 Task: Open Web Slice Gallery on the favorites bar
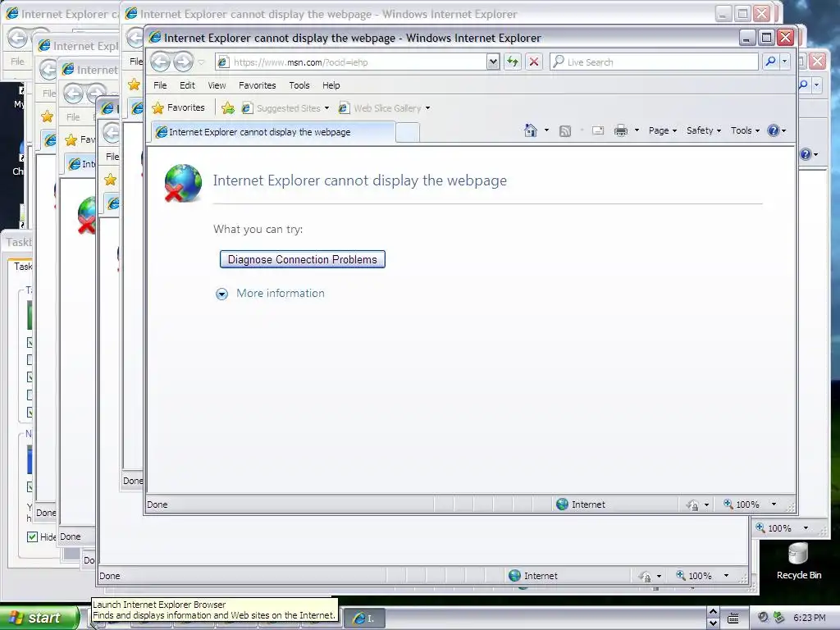[380, 108]
